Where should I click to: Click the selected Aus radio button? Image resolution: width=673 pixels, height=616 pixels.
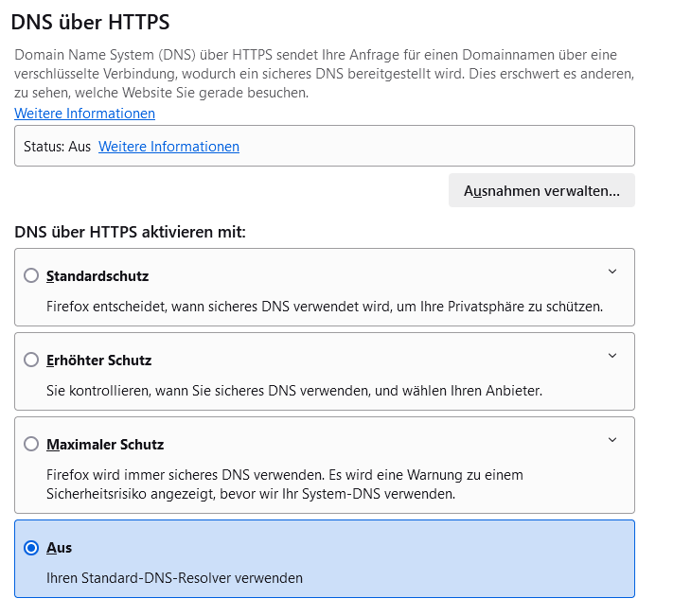coord(31,547)
